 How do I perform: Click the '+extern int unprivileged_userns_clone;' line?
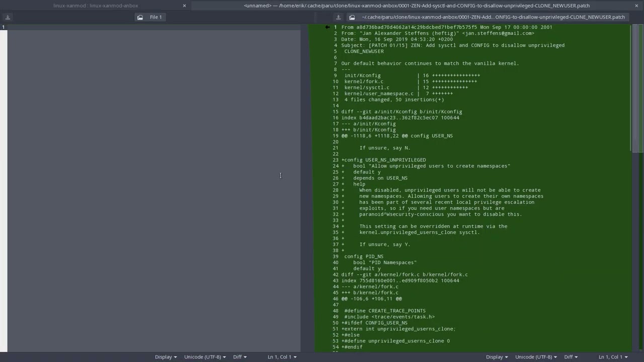[x=398, y=329]
